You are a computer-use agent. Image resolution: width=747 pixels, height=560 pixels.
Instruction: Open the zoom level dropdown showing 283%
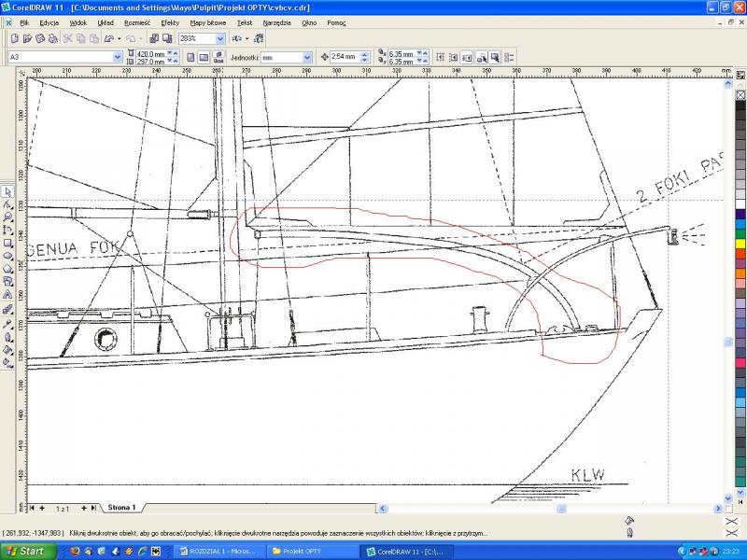click(x=220, y=38)
